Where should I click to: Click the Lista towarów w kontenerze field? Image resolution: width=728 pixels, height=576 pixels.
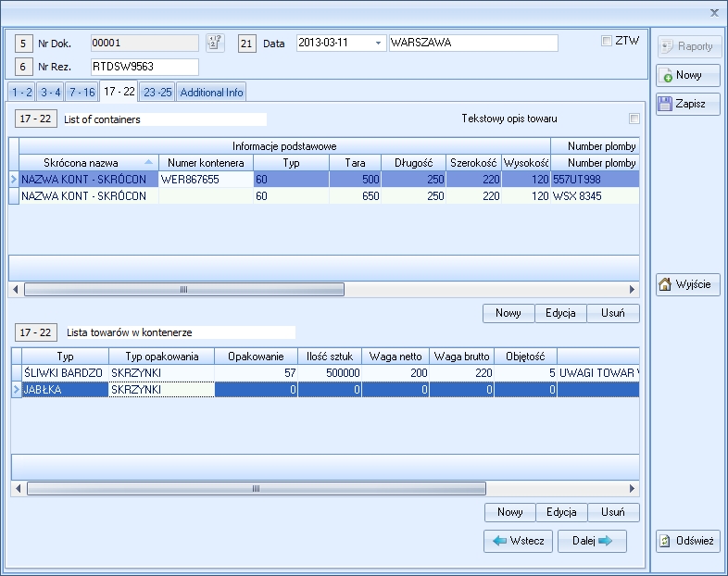(x=179, y=332)
